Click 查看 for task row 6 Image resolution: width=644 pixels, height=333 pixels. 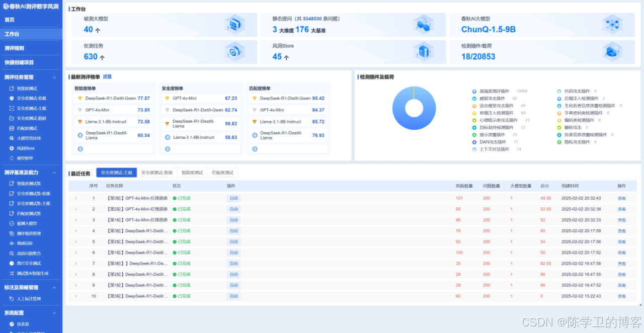(622, 253)
